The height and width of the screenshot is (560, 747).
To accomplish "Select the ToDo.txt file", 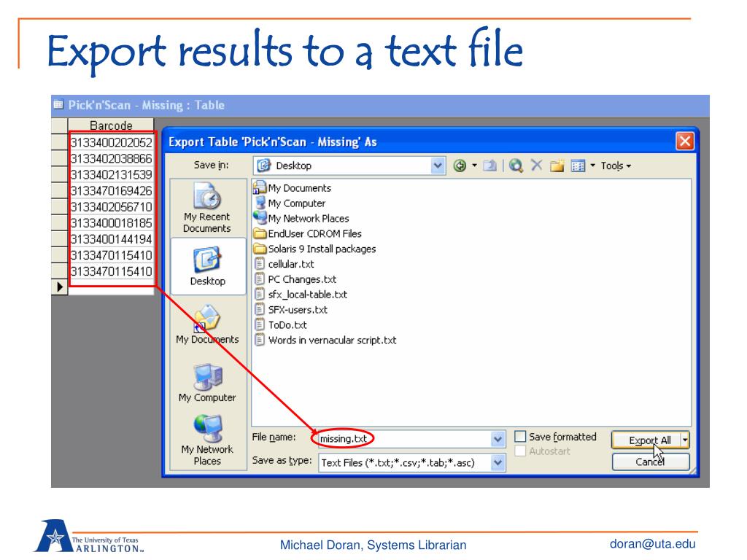I will click(287, 325).
